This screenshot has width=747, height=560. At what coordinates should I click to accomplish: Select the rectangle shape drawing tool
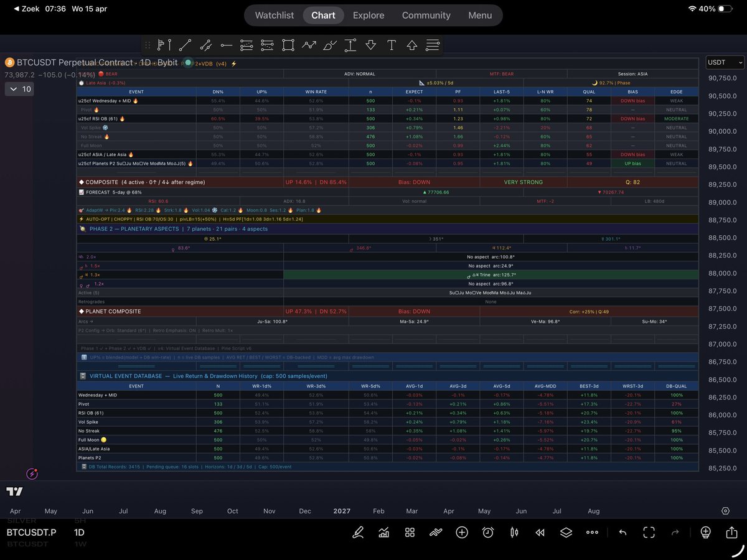(x=288, y=45)
